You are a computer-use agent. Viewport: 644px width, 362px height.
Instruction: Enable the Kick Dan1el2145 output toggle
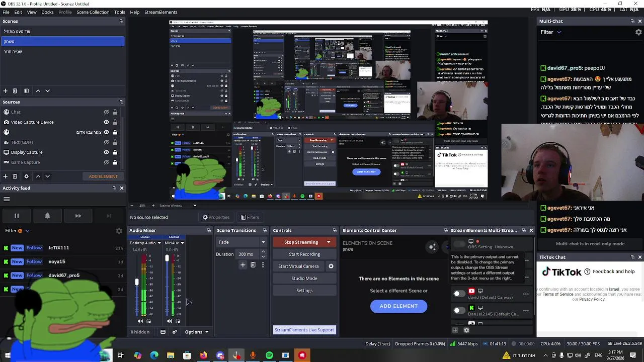click(x=459, y=310)
